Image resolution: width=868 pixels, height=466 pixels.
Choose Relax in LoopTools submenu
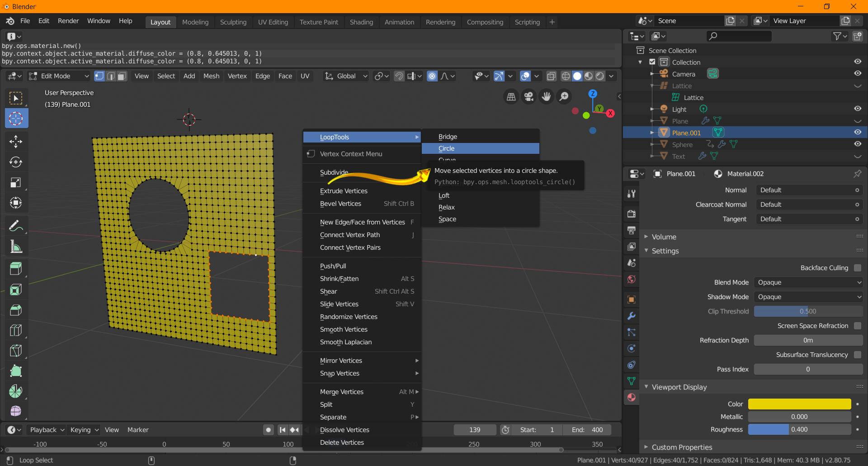(481, 207)
